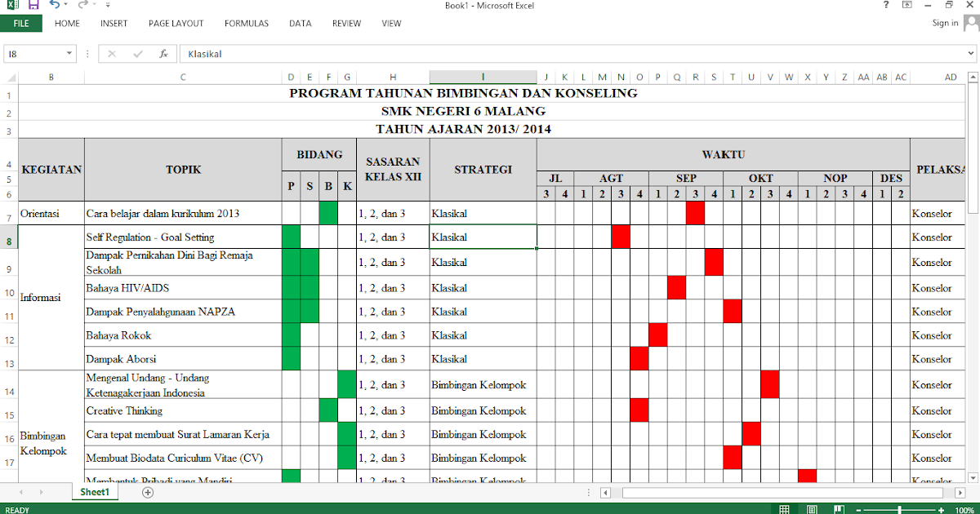This screenshot has height=514, width=980.
Task: Add a new sheet with plus button
Action: [148, 493]
